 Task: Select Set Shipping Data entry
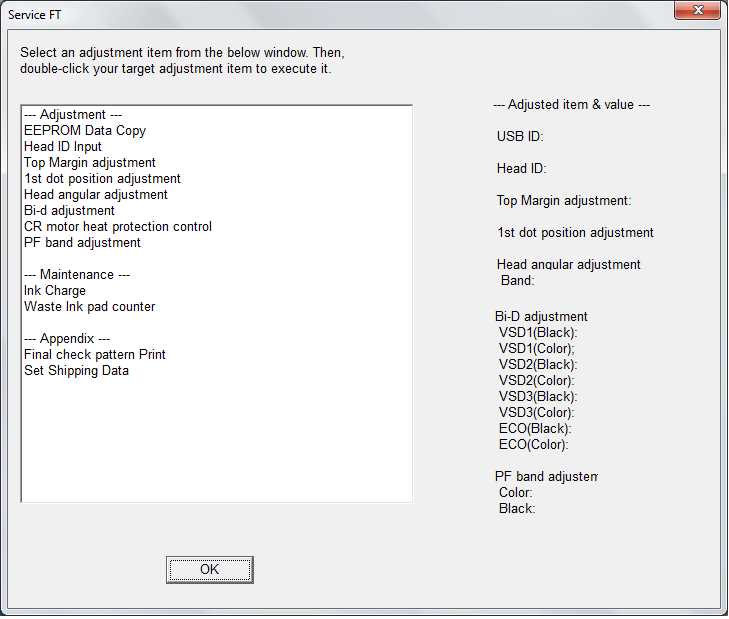76,371
